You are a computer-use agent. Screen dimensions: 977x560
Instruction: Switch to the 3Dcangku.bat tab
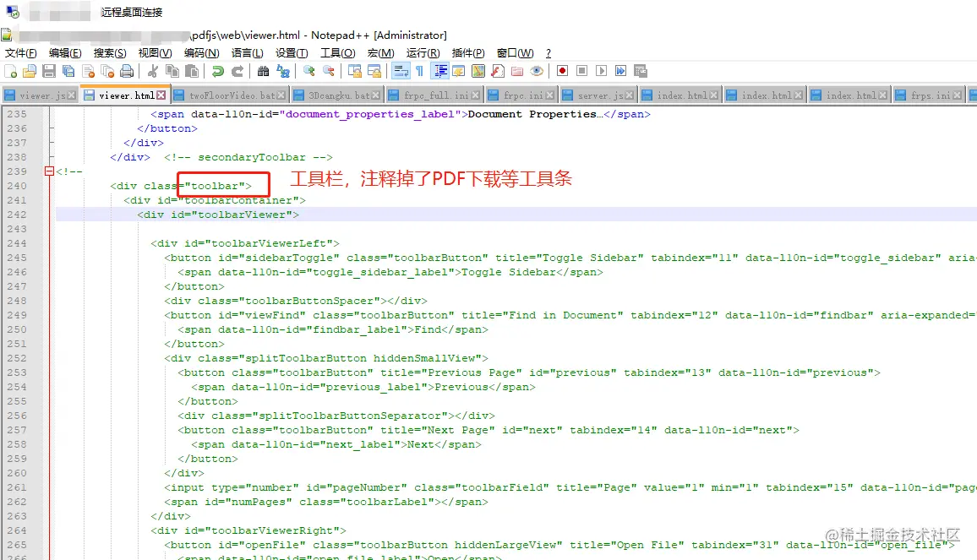point(336,95)
